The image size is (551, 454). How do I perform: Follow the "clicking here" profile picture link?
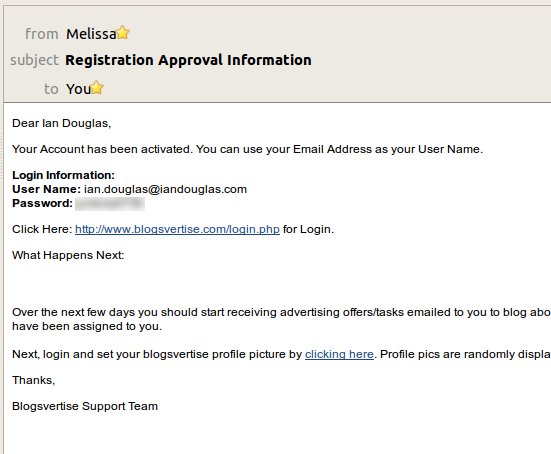[x=339, y=354]
